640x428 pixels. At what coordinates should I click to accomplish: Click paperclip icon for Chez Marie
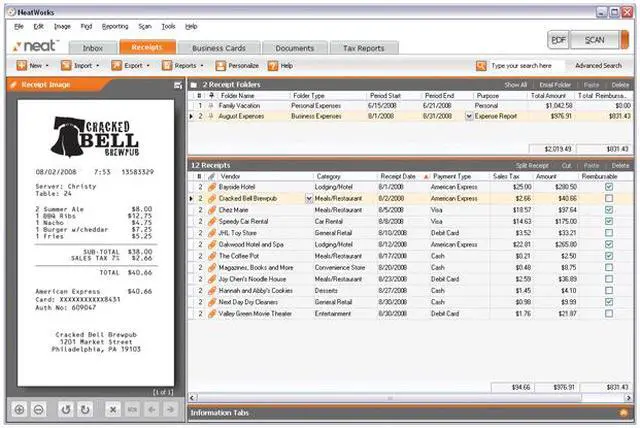pos(212,210)
